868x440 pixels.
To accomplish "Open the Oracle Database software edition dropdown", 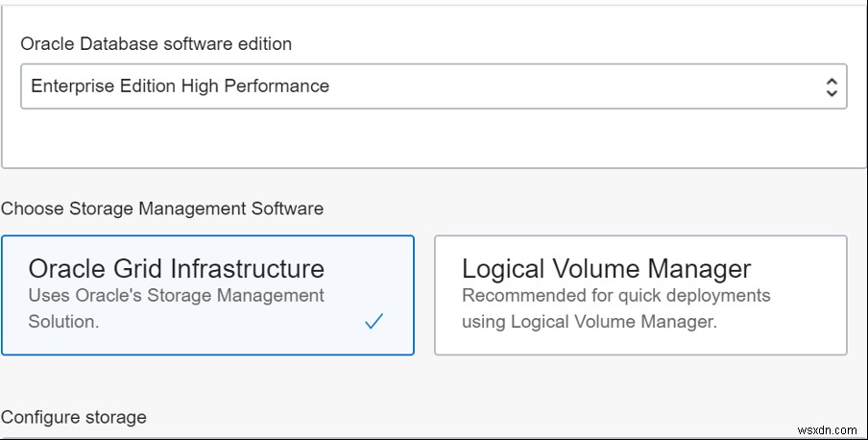I will 433,86.
